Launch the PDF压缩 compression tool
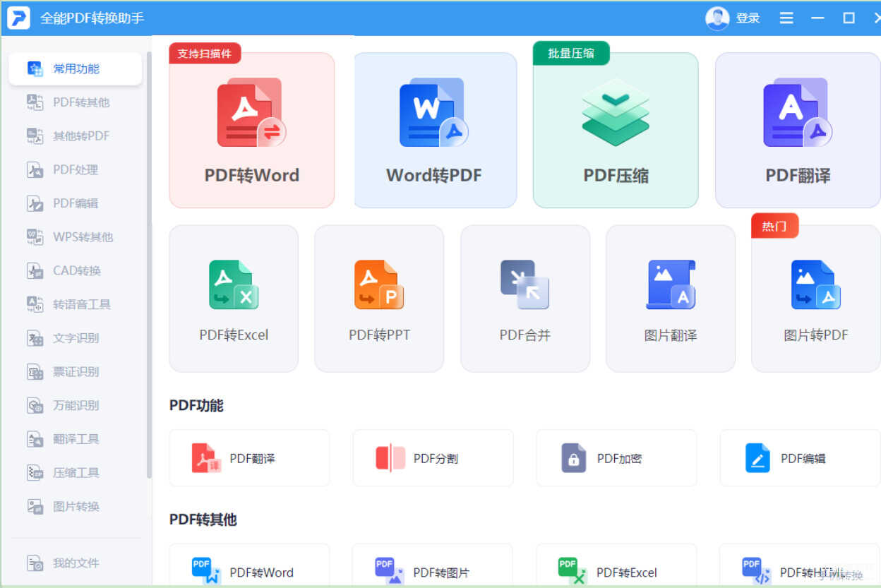 pos(616,131)
